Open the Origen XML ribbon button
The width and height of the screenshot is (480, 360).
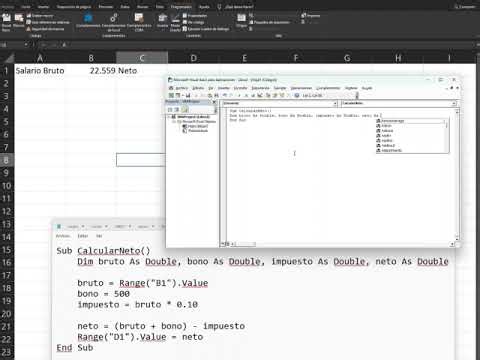[241, 21]
